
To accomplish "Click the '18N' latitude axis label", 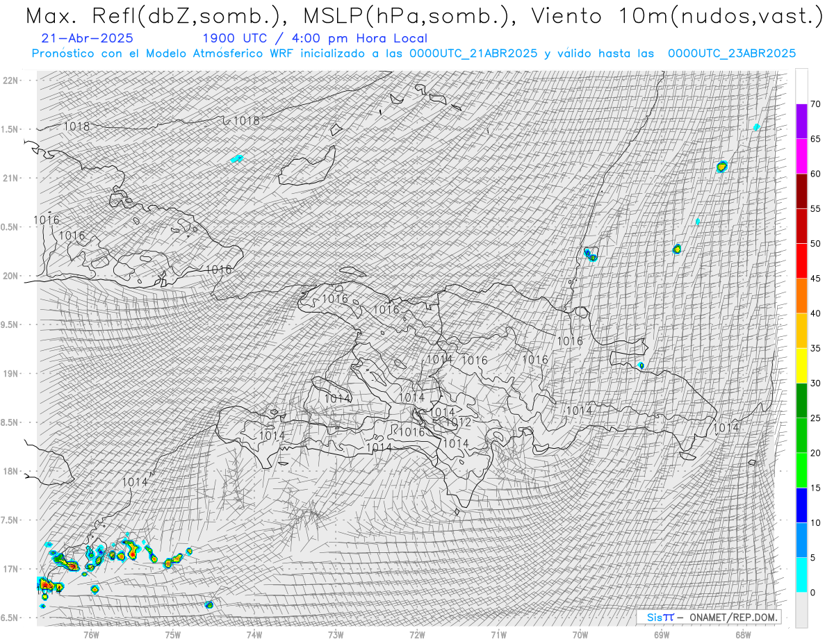I will click(x=10, y=471).
